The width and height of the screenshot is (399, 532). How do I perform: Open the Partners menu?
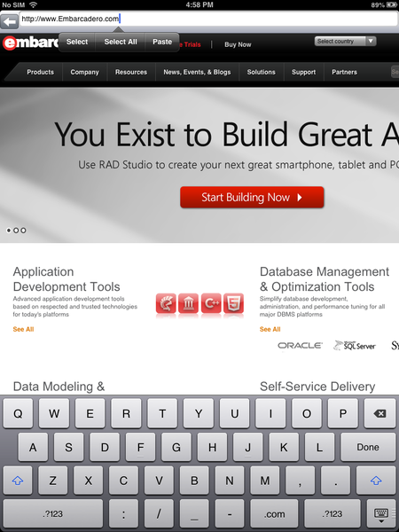click(x=344, y=72)
